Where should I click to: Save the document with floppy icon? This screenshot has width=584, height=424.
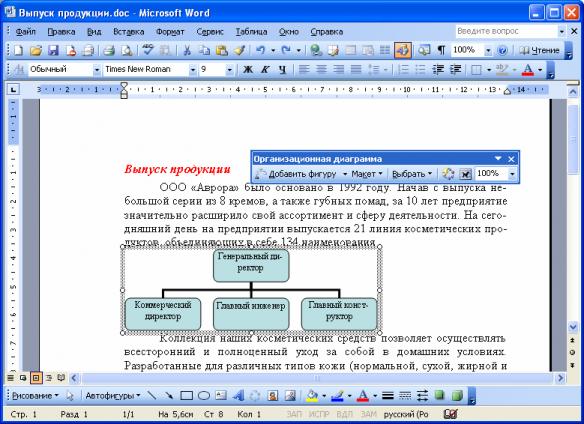tap(53, 50)
